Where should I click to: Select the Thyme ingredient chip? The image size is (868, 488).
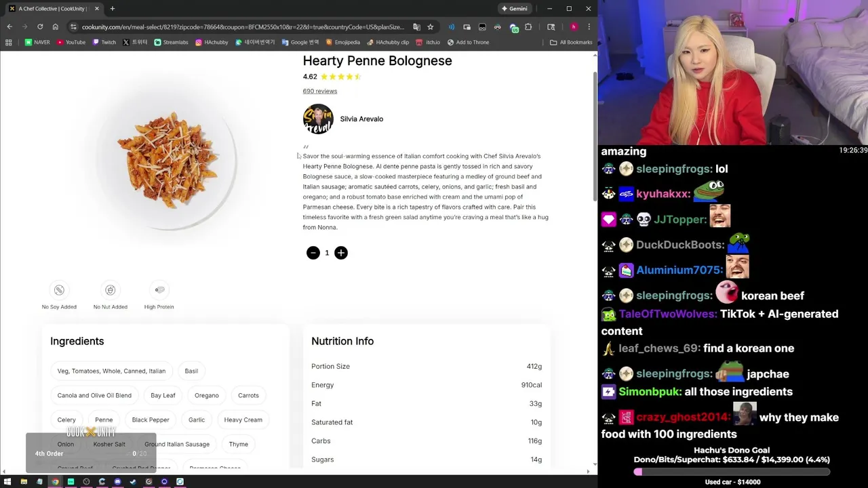click(x=239, y=444)
